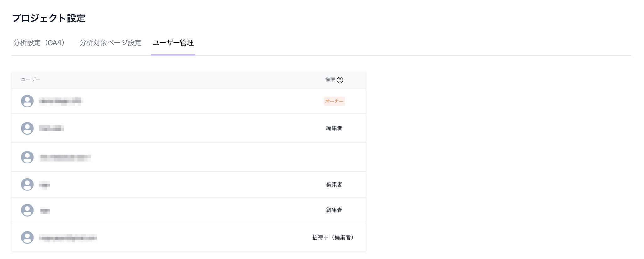
Task: Click the オーナー role badge
Action: coord(334,101)
